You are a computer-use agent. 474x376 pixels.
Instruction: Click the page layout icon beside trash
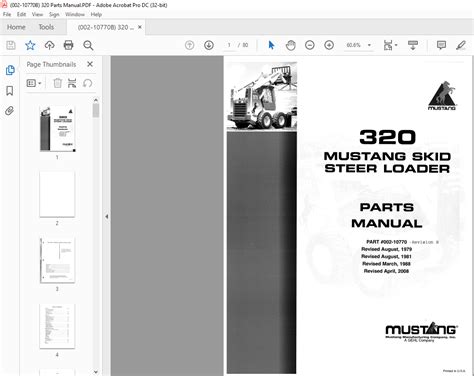coord(72,83)
